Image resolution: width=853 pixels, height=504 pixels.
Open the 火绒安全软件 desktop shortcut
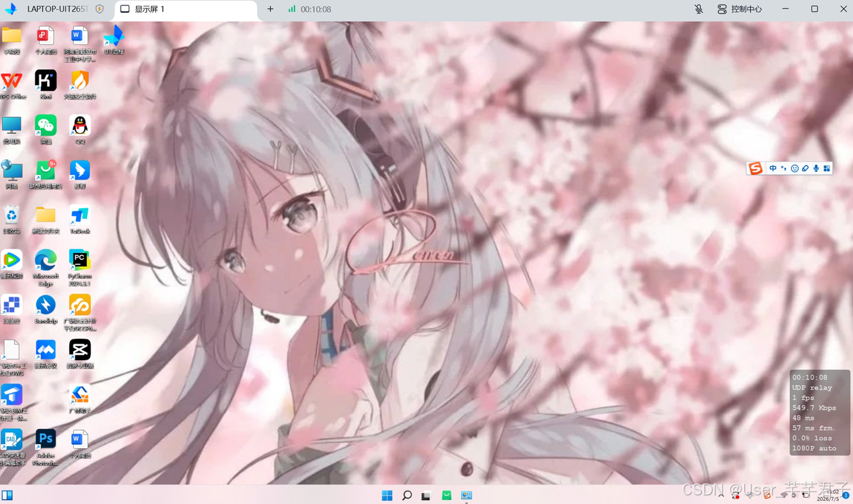coord(80,85)
